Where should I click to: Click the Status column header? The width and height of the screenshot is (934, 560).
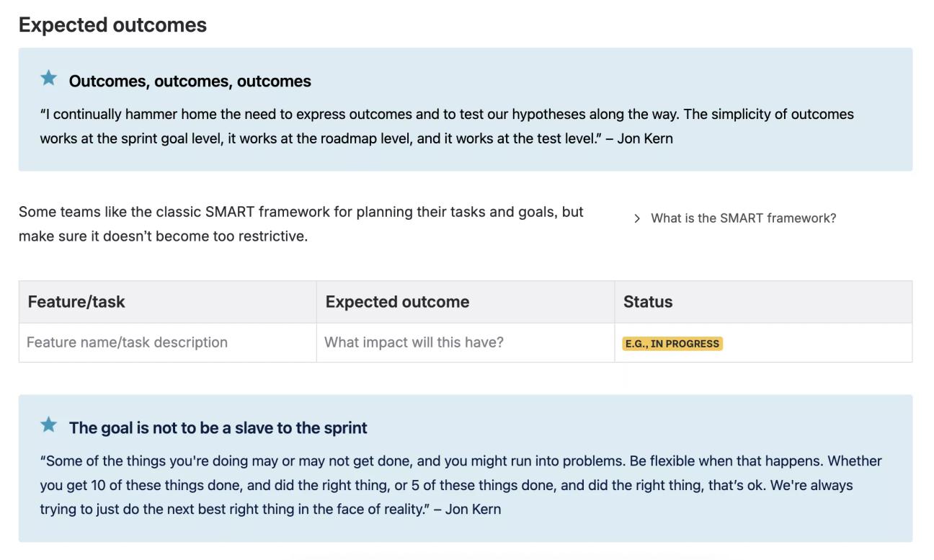pos(647,301)
